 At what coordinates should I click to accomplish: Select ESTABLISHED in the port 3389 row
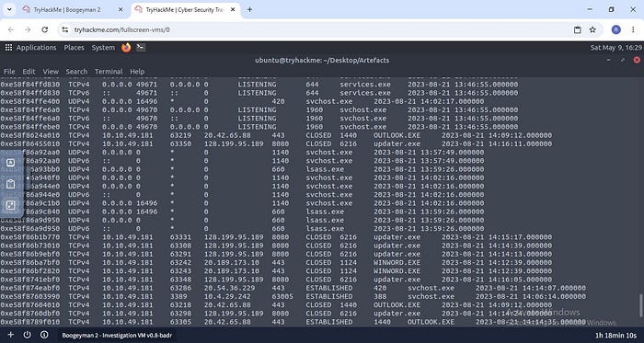329,296
